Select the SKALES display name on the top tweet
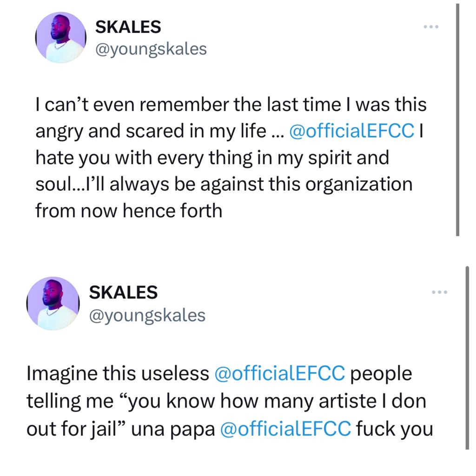The height and width of the screenshot is (476, 476). click(127, 27)
